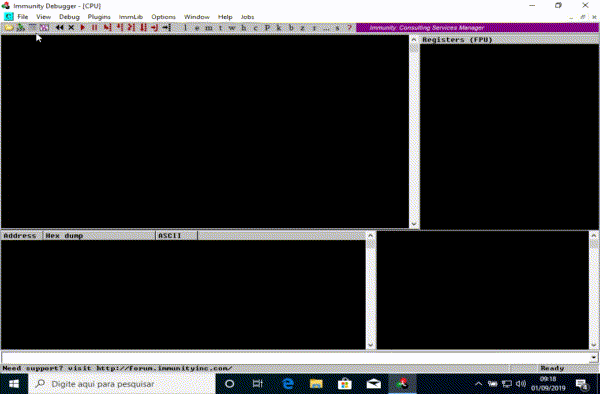600x394 pixels.
Task: Show the memory map via the 'm' button
Action: (x=209, y=28)
